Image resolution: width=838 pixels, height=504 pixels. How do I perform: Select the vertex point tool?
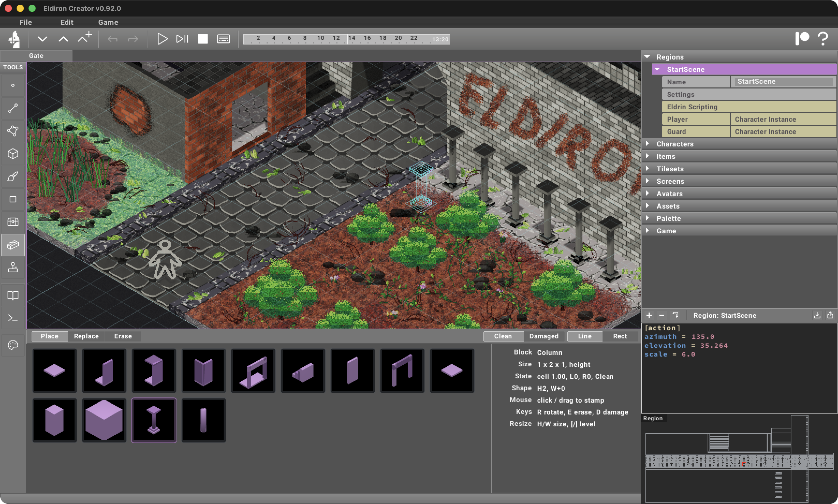(x=13, y=85)
